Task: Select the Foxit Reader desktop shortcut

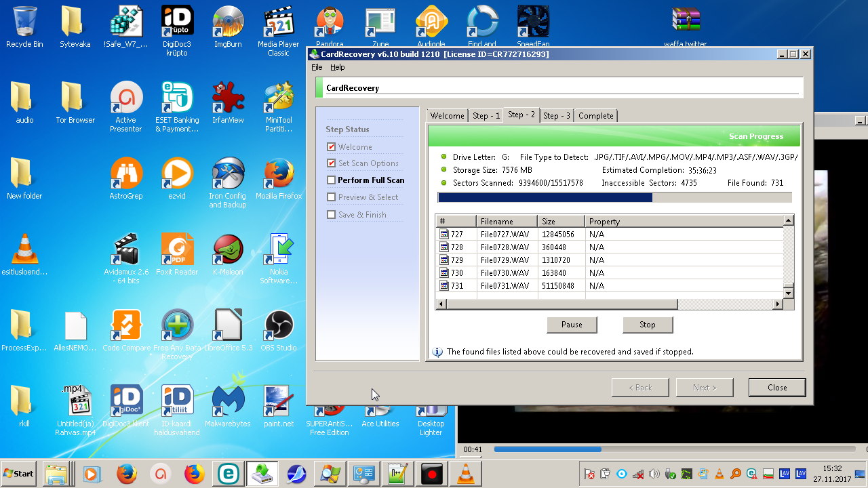Action: click(177, 255)
